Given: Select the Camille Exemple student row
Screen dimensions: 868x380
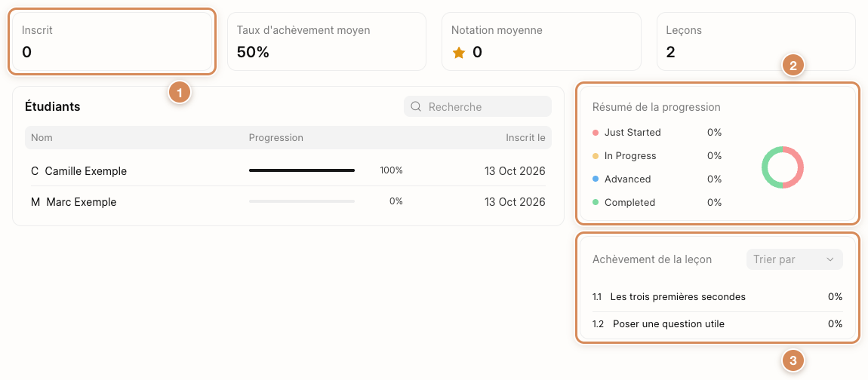Looking at the screenshot, I should pos(288,171).
